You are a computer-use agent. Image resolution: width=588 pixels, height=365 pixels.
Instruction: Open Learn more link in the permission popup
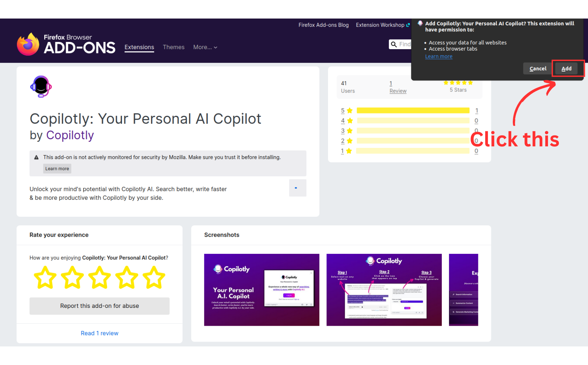(439, 56)
